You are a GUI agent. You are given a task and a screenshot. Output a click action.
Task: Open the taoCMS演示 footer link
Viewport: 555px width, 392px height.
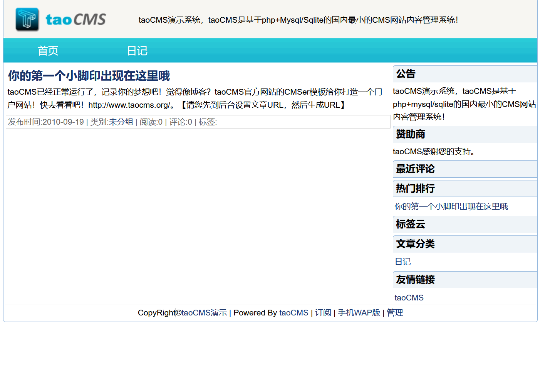pyautogui.click(x=204, y=313)
